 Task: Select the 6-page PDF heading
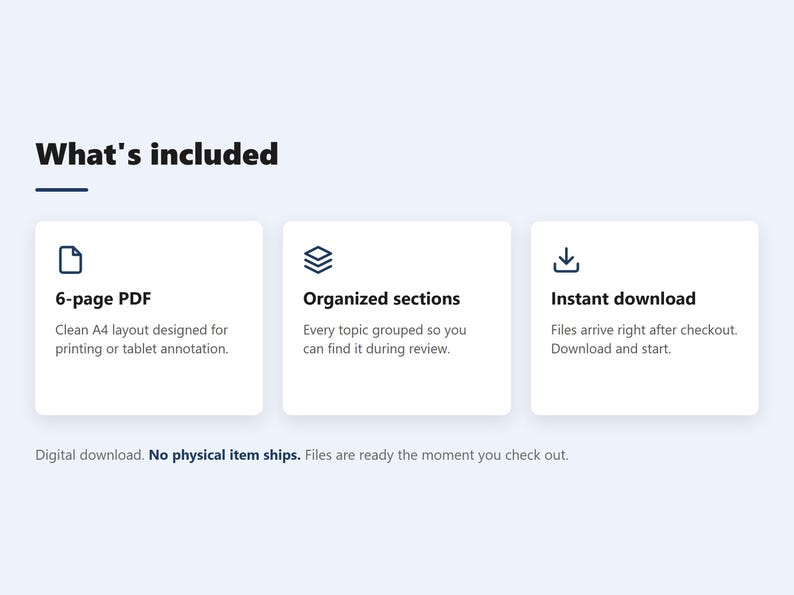tap(103, 299)
